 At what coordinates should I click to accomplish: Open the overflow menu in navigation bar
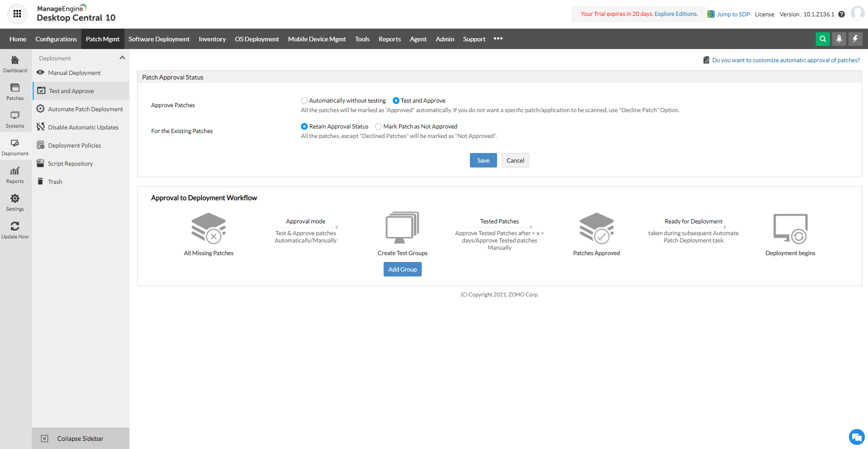tap(498, 39)
